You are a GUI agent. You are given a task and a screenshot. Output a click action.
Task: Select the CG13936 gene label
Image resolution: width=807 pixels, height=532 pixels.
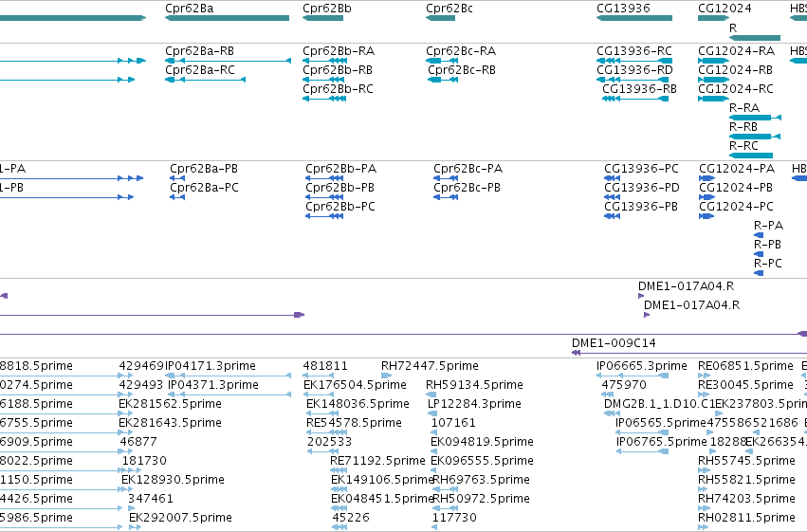coord(623,9)
